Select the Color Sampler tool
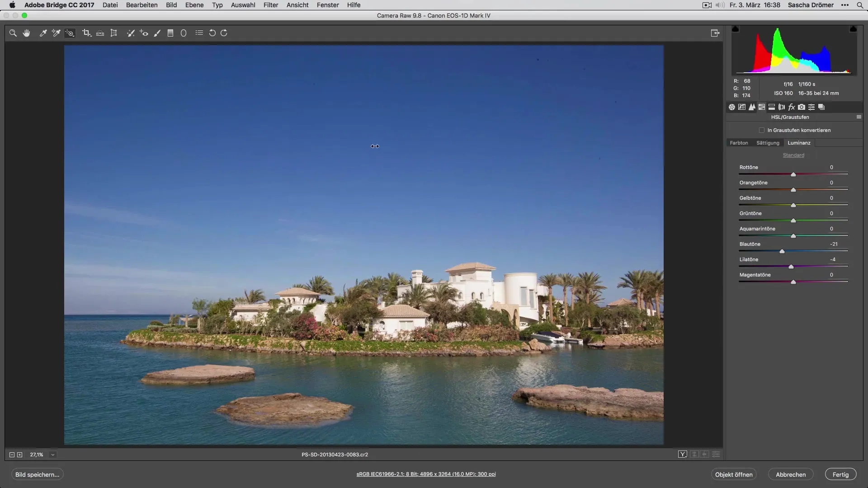This screenshot has height=488, width=868. [x=56, y=33]
